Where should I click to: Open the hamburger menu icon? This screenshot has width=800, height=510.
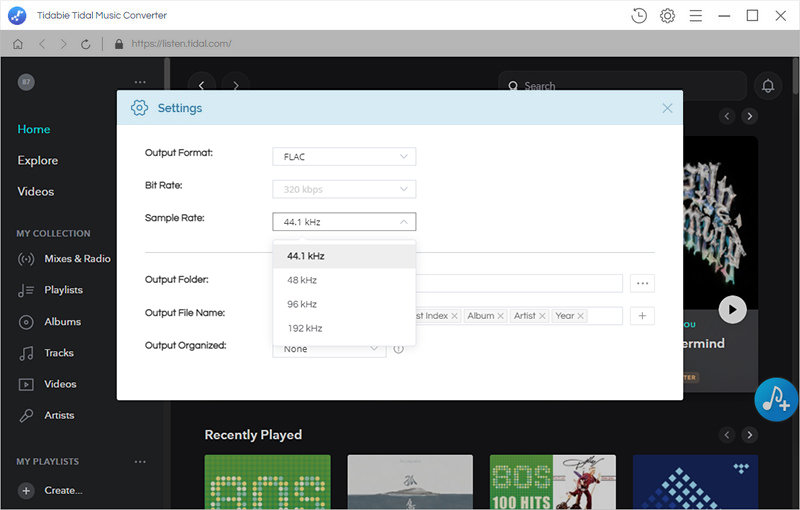pos(695,16)
